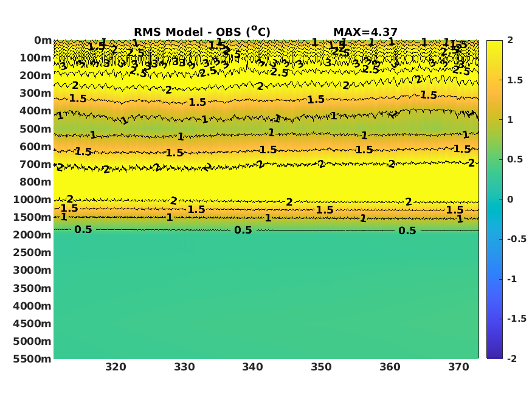
Task: Select the '3500m' depth axis label
Action: [x=32, y=289]
